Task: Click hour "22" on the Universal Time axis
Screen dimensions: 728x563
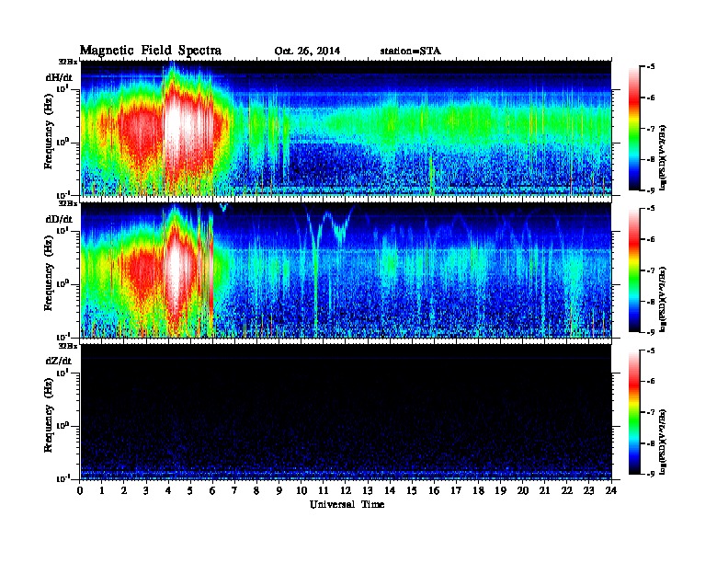Action: 567,490
